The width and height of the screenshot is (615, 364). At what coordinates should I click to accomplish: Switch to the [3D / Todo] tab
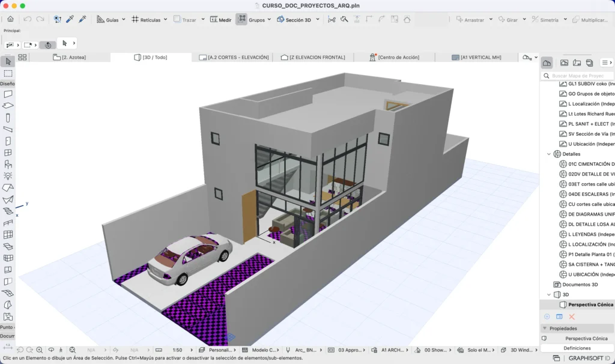pos(151,57)
